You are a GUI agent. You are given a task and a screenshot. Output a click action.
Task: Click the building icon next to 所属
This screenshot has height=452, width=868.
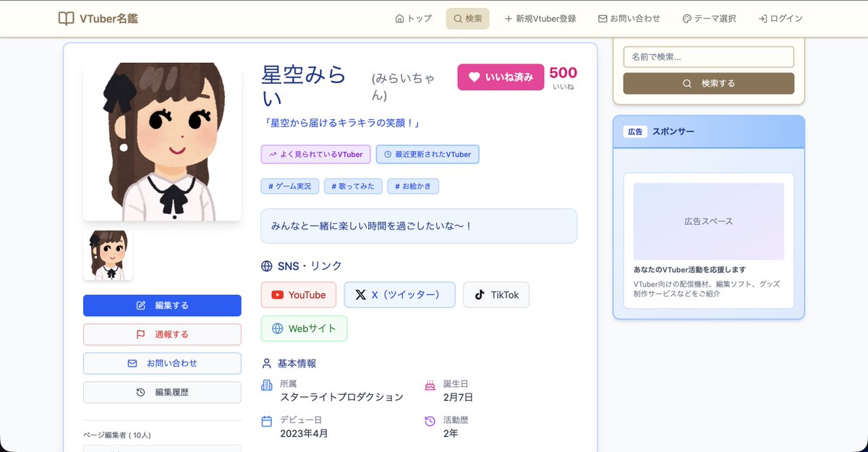(x=267, y=385)
